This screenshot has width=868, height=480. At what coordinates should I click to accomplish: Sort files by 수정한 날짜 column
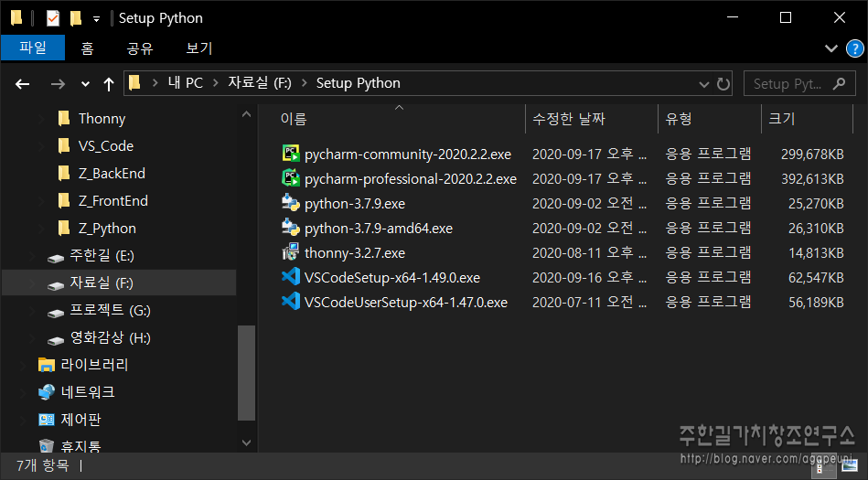[592, 119]
